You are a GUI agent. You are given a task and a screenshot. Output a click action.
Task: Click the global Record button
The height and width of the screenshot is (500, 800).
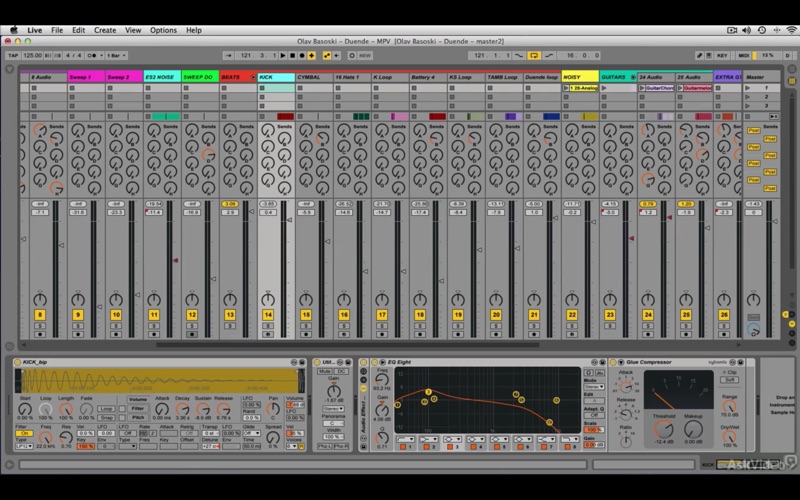click(x=302, y=55)
